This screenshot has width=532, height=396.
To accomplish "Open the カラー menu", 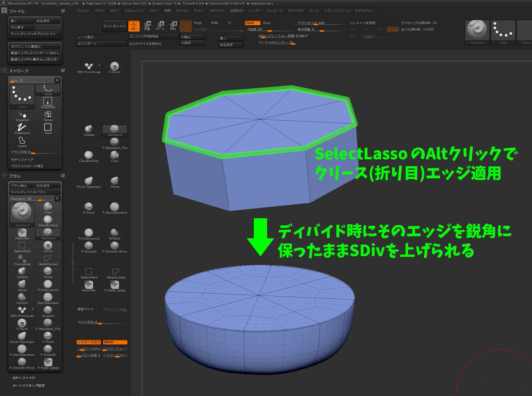I will [x=114, y=10].
